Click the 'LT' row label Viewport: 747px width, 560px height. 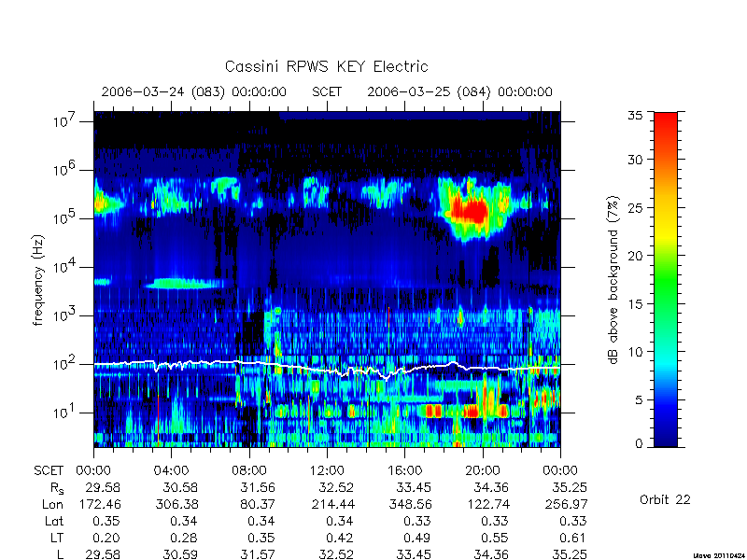pyautogui.click(x=57, y=538)
